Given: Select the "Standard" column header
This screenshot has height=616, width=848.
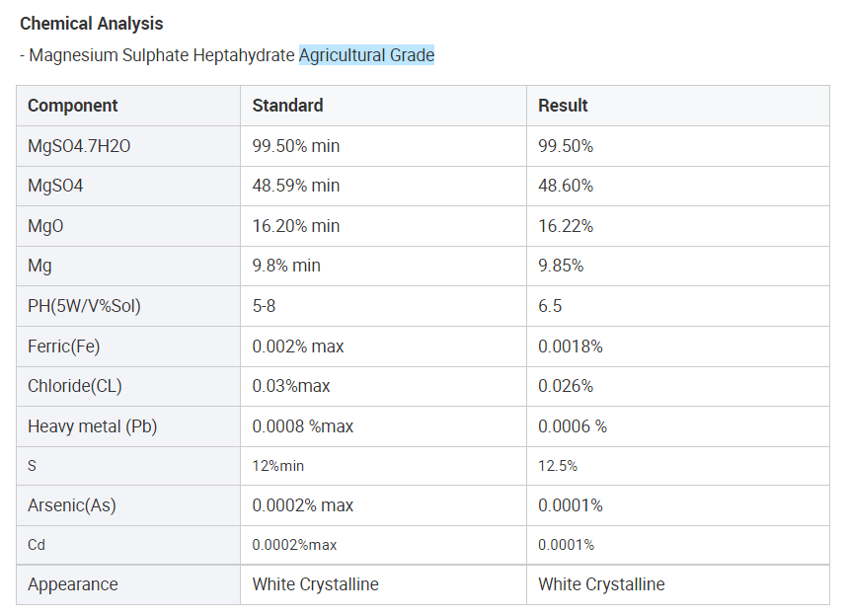Looking at the screenshot, I should (287, 106).
